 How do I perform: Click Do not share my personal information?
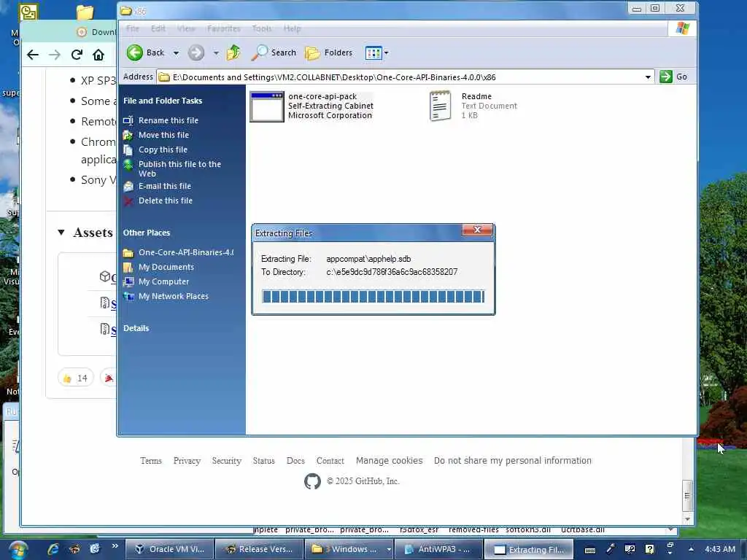pos(513,461)
